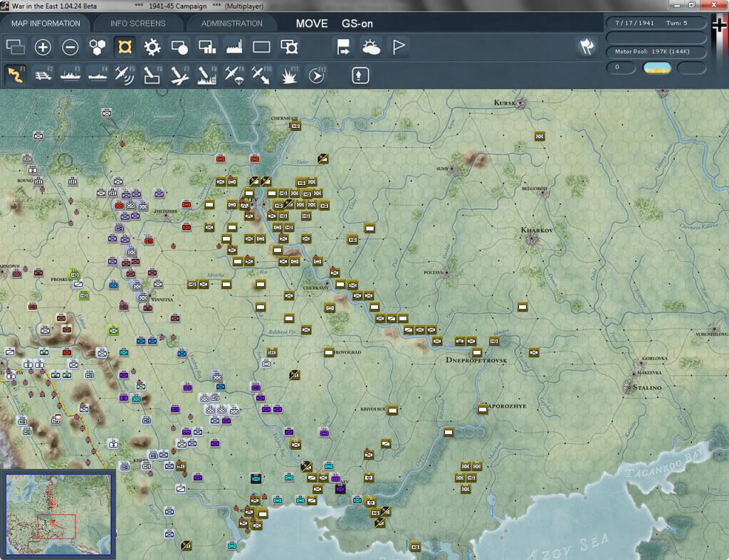Click the overlapping windows icon
Image resolution: width=729 pixels, height=560 pixels.
pyautogui.click(x=16, y=47)
